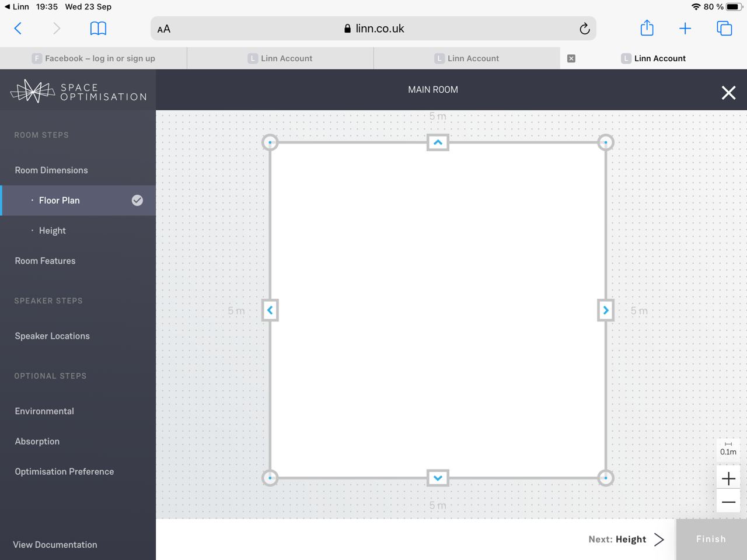Click the bottom wall down-arrow handle

(438, 478)
